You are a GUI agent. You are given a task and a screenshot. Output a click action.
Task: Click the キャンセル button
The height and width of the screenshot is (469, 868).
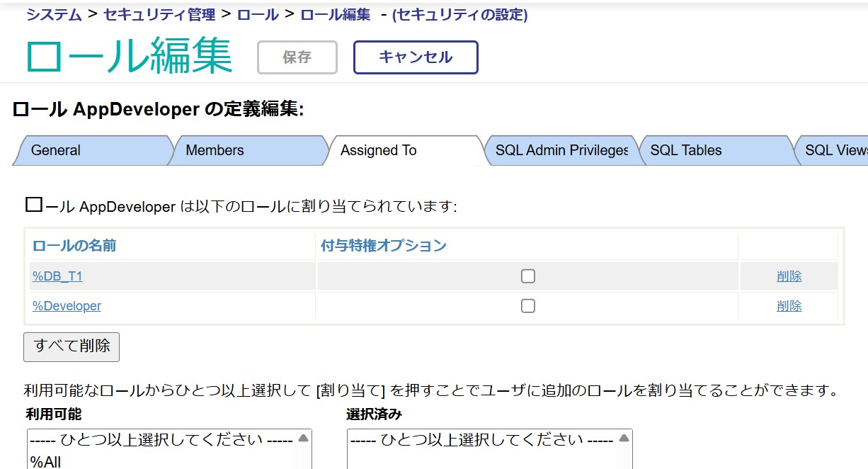pos(416,57)
